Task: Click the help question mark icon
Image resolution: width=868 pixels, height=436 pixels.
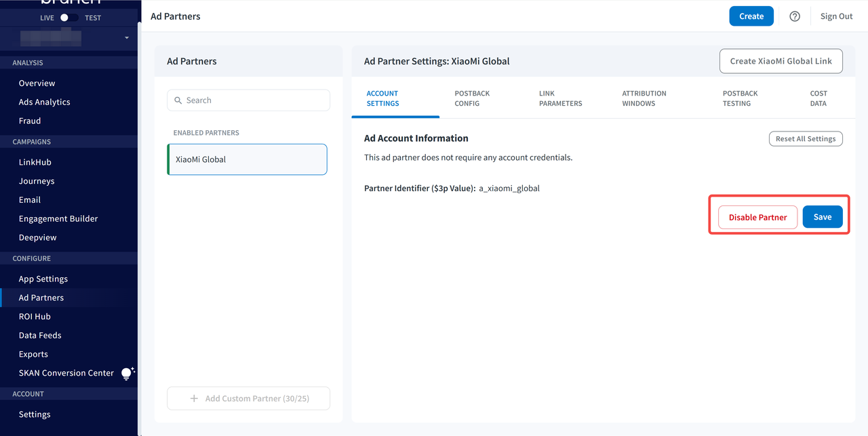Action: click(x=795, y=16)
